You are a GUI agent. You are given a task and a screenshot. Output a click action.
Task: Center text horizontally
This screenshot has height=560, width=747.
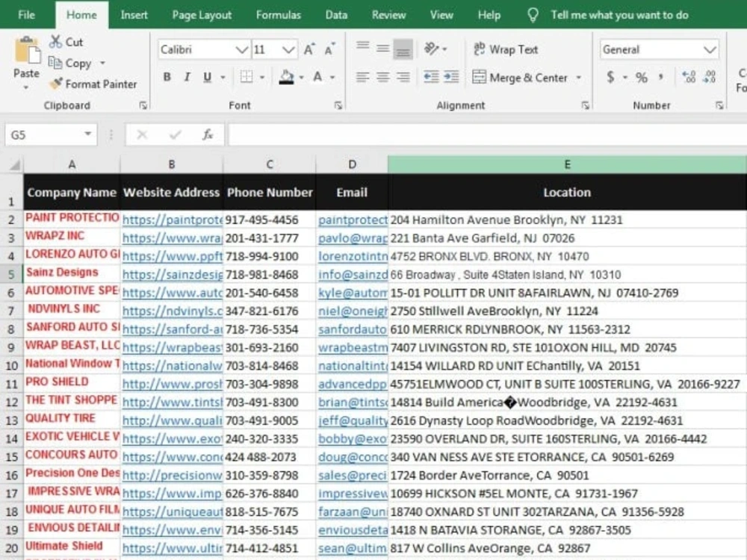coord(382,77)
